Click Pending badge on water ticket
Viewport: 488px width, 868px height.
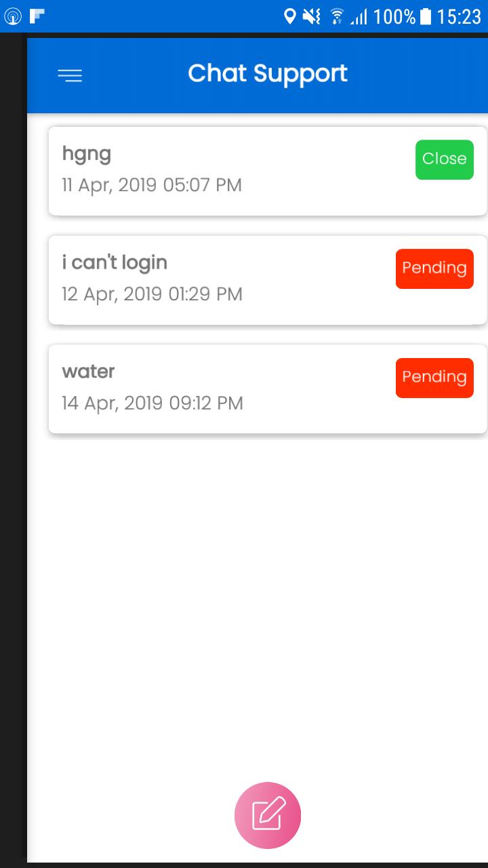[434, 378]
